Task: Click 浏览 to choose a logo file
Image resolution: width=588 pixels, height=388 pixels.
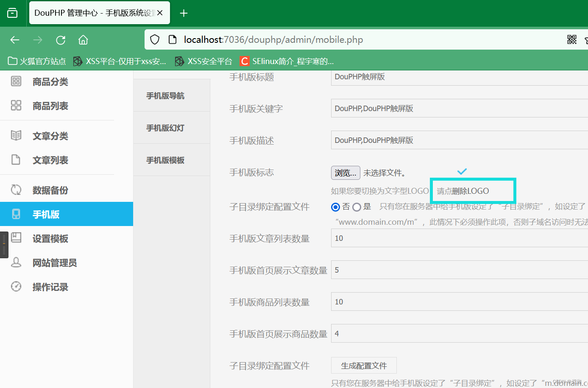Action: click(x=345, y=173)
